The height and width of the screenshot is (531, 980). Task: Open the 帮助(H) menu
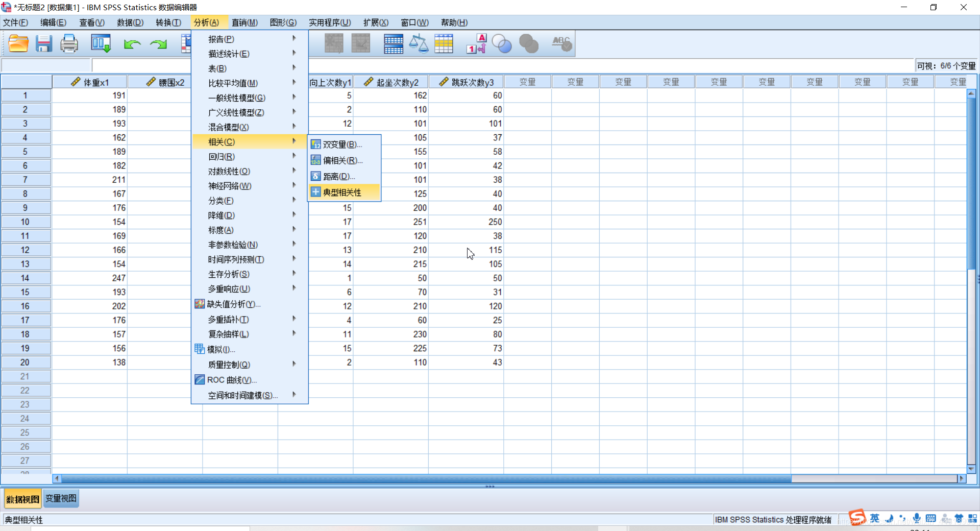click(454, 22)
